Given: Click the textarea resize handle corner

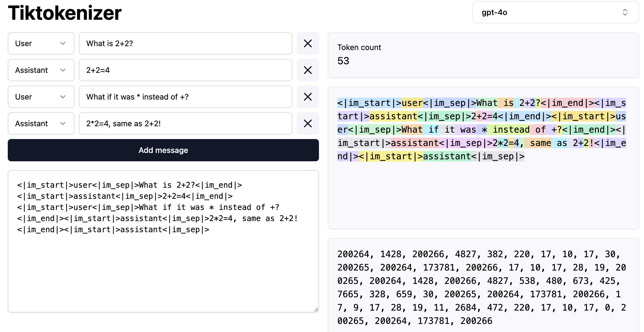Looking at the screenshot, I should click(316, 309).
